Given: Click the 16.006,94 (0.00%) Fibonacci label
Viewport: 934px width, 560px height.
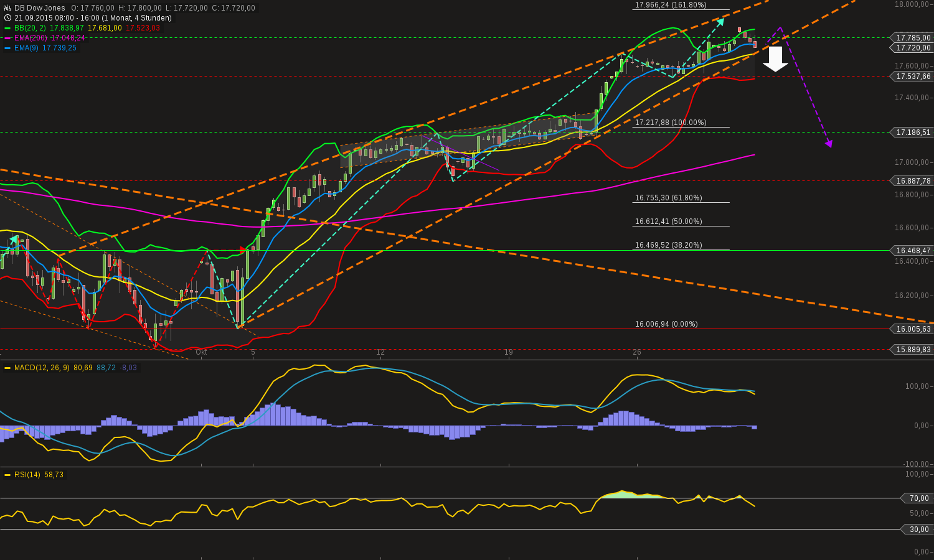Looking at the screenshot, I should point(666,324).
